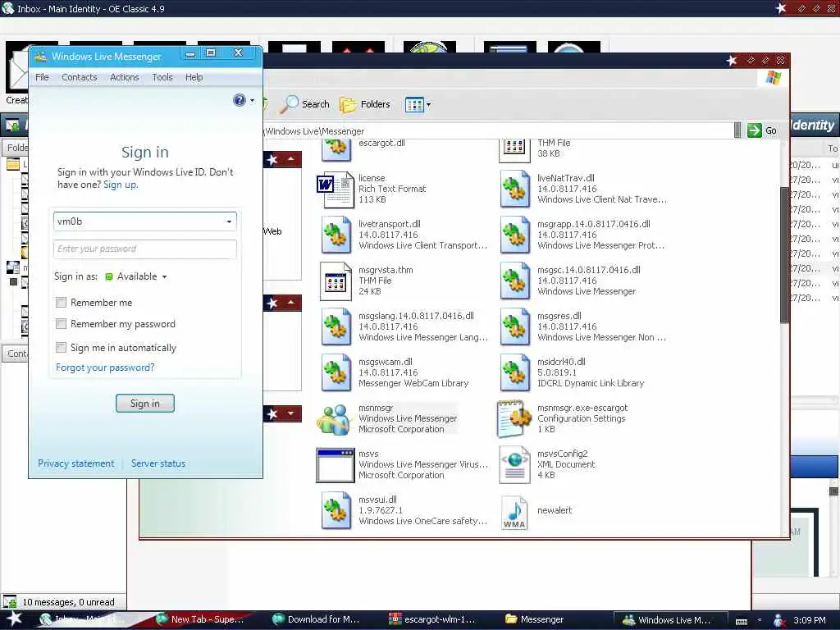Open the File menu in Messenger
Screen dimensions: 840x630
(x=42, y=77)
